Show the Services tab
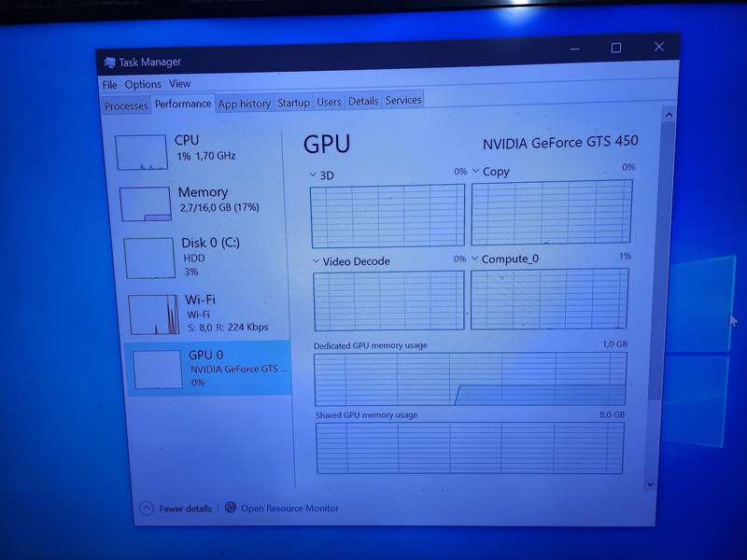 (403, 100)
